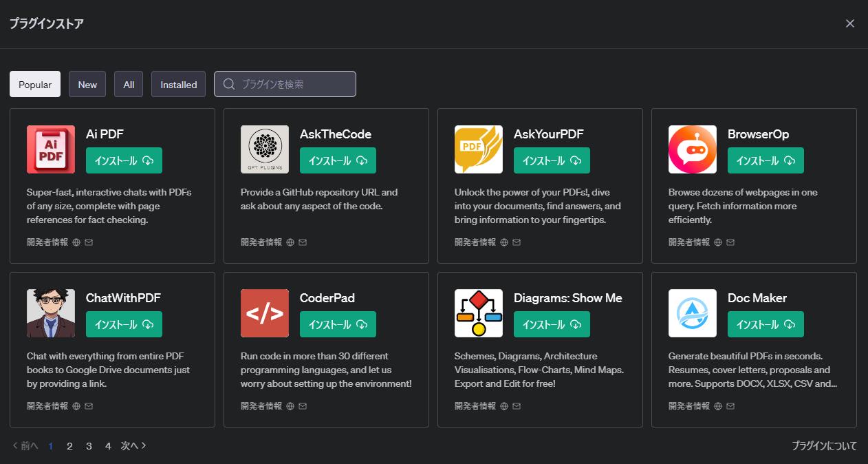Install the AskYourPDF plugin

click(x=552, y=160)
